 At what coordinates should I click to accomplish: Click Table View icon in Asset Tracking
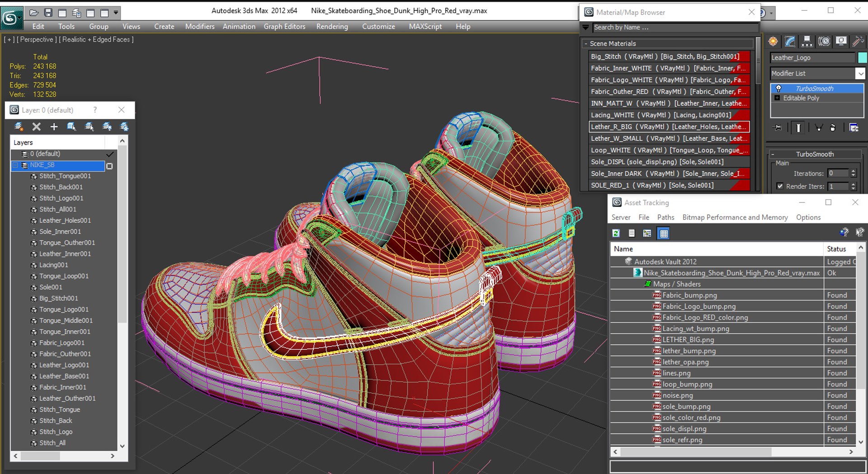664,233
